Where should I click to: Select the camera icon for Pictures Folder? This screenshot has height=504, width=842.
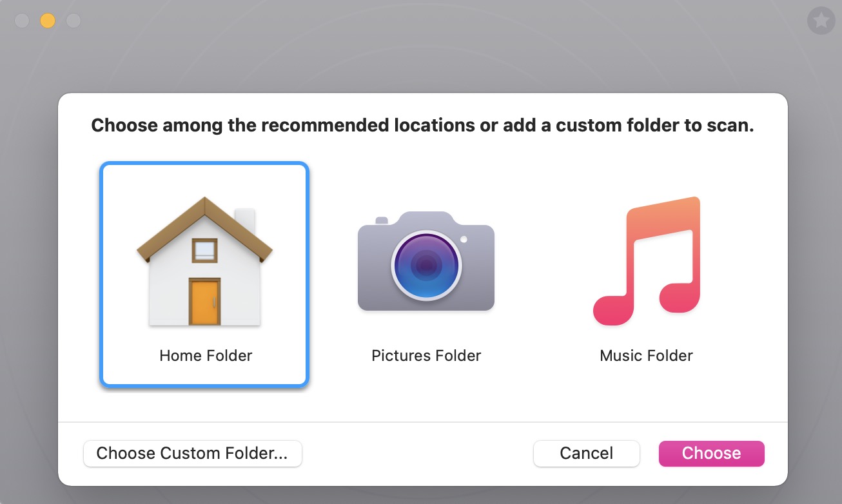pyautogui.click(x=426, y=261)
